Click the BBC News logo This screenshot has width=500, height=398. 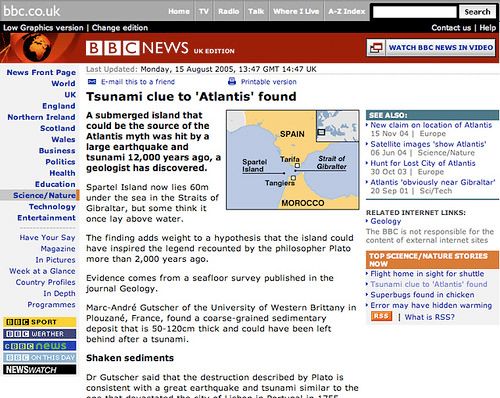(137, 48)
